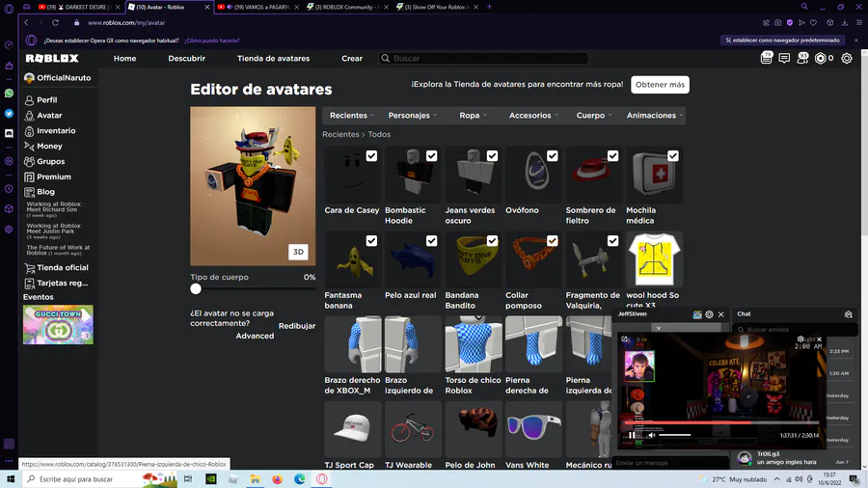The image size is (868, 488).
Task: Set Opera GX as default browser button
Action: 782,41
